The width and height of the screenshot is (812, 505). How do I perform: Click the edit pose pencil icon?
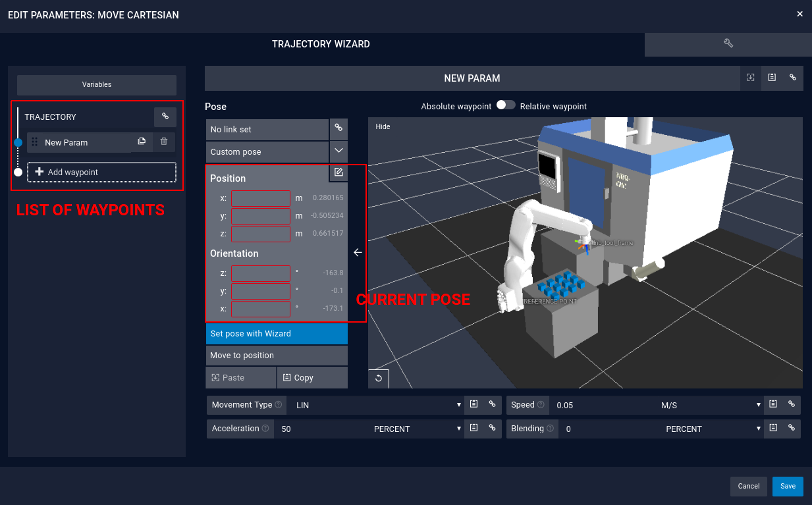(x=338, y=173)
